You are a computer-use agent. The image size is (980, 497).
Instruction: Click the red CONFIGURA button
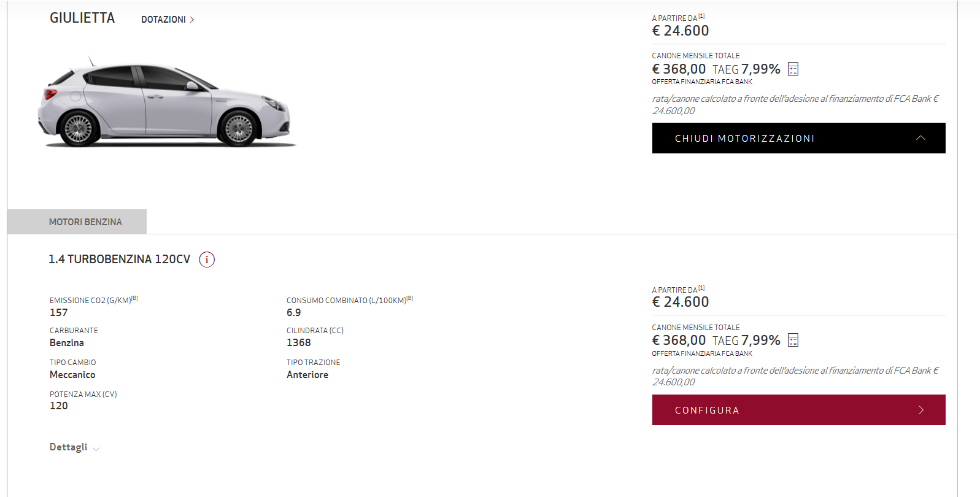(798, 410)
